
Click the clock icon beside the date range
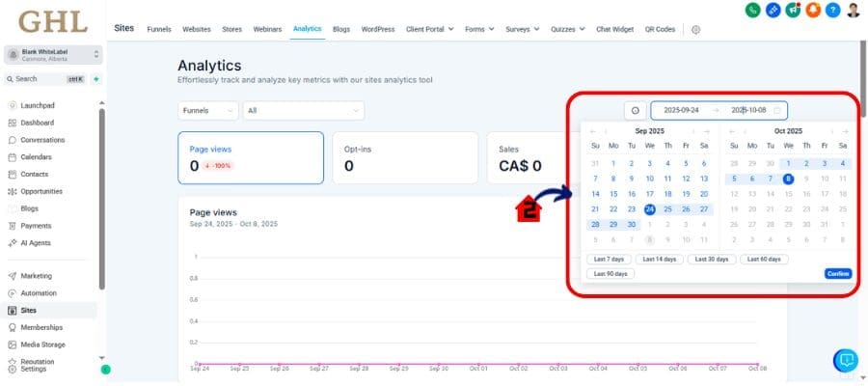click(636, 111)
